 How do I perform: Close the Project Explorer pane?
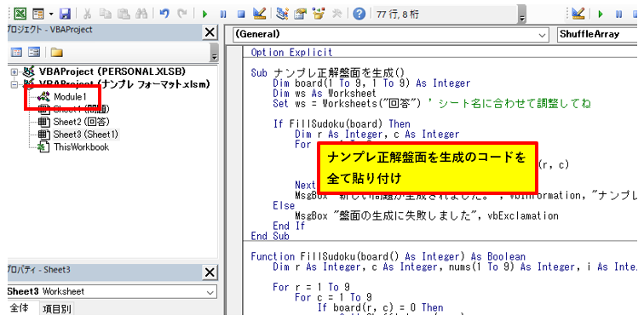[x=210, y=32]
